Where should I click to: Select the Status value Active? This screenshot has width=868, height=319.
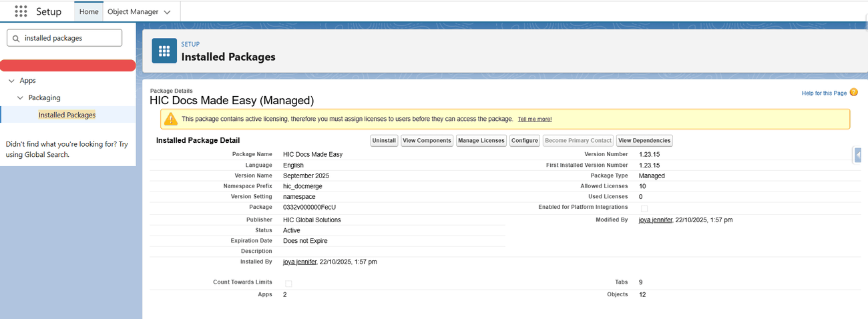(292, 230)
